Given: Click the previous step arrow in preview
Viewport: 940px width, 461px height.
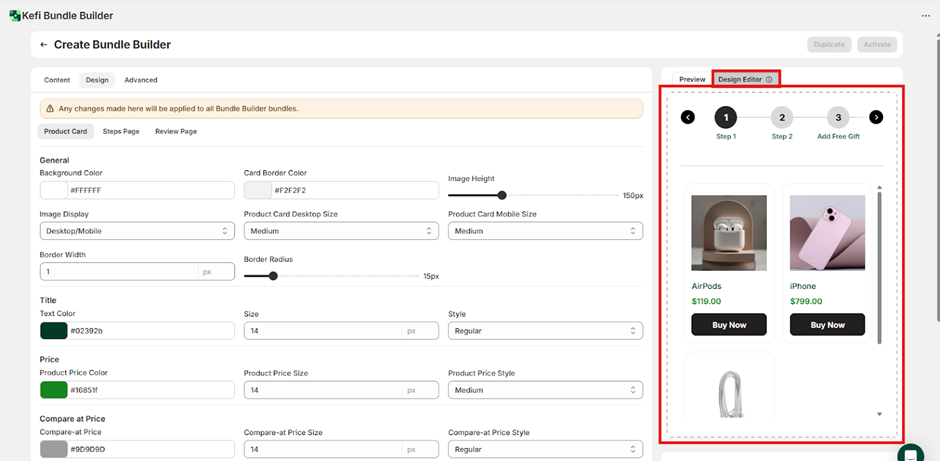Looking at the screenshot, I should [x=687, y=117].
